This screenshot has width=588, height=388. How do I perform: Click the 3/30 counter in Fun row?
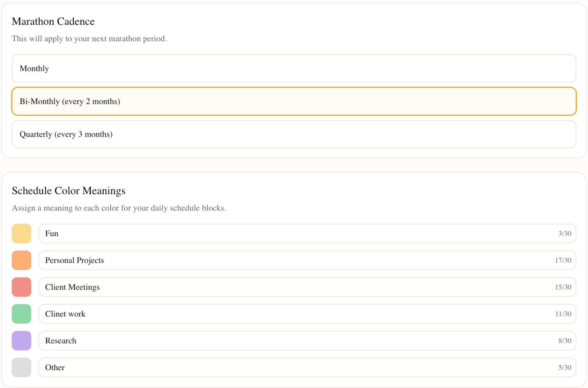[565, 234]
